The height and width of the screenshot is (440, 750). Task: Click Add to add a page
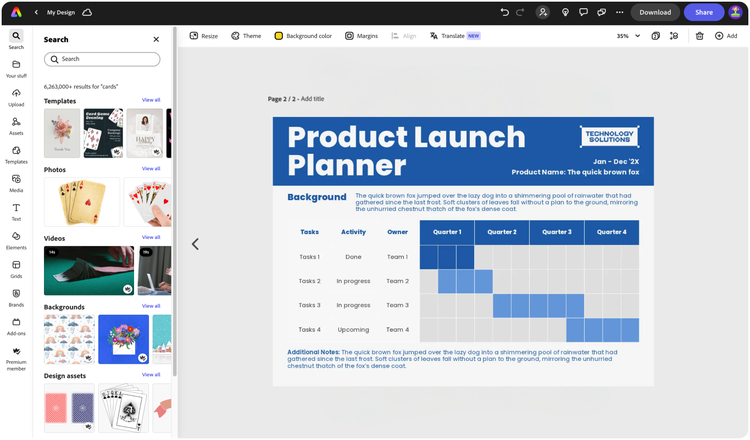[x=726, y=36]
